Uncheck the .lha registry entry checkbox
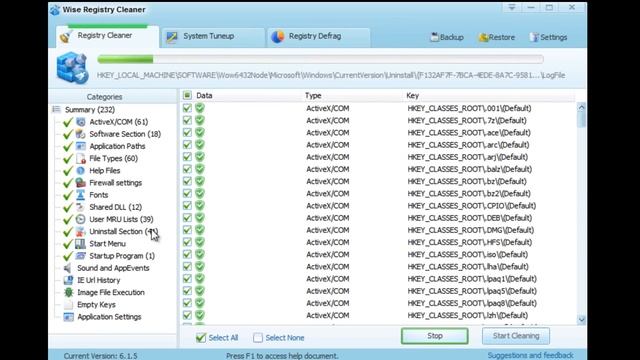This screenshot has width=640, height=360. 187,267
